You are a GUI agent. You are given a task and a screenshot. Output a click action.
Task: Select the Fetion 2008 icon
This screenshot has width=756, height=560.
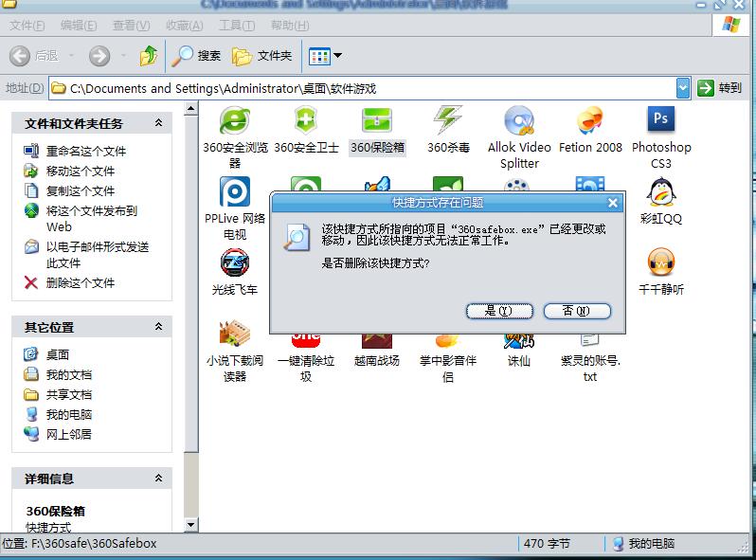tap(590, 120)
